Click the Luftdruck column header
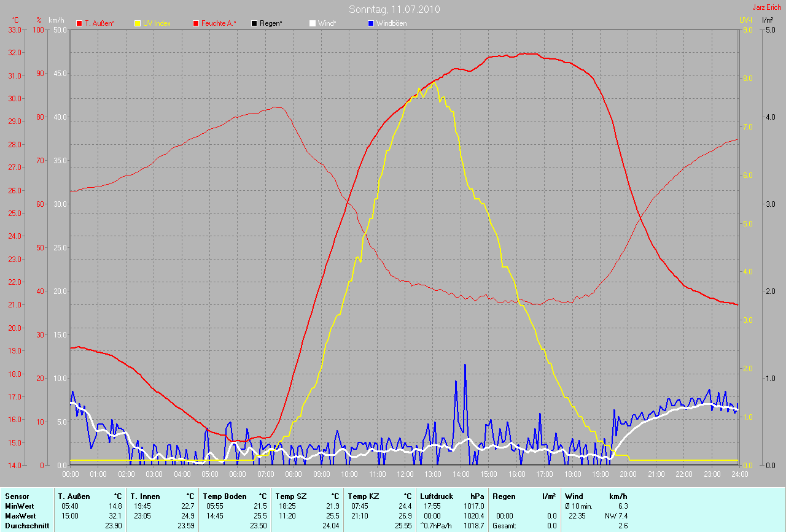This screenshot has height=532, width=786. click(437, 496)
